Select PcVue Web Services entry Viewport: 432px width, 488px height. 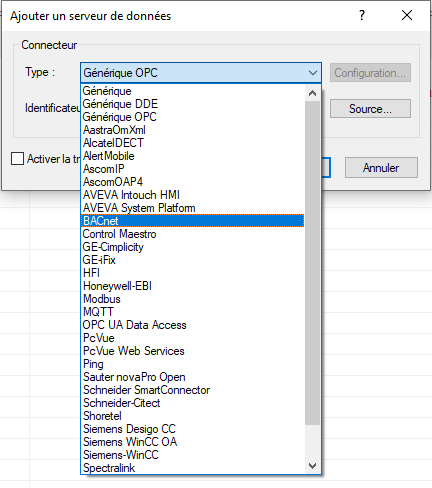click(193, 351)
